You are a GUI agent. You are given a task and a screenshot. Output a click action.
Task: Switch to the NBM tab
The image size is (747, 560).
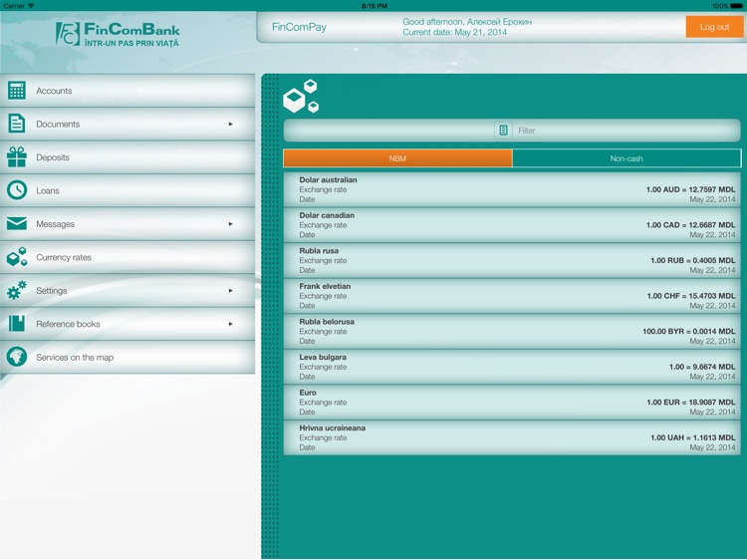397,158
